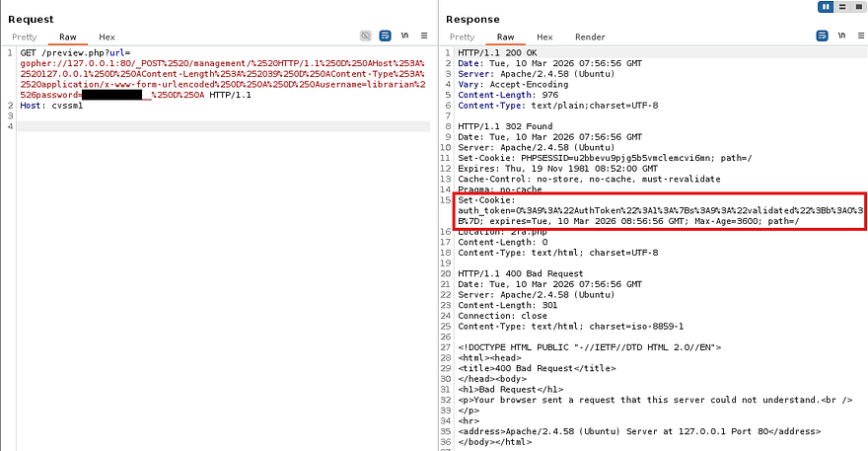Screen dimensions: 868x451
Task: Select the side-by-side layout icon
Action: point(826,7)
